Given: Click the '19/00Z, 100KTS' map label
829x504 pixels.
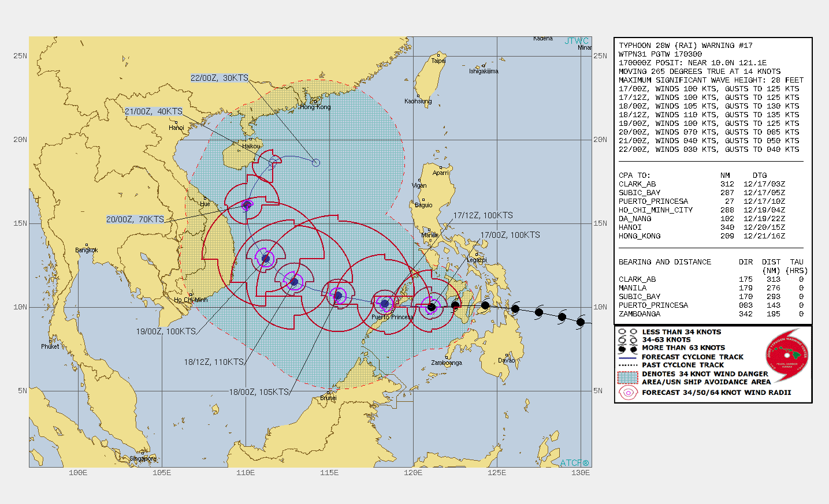Looking at the screenshot, I should click(x=166, y=331).
